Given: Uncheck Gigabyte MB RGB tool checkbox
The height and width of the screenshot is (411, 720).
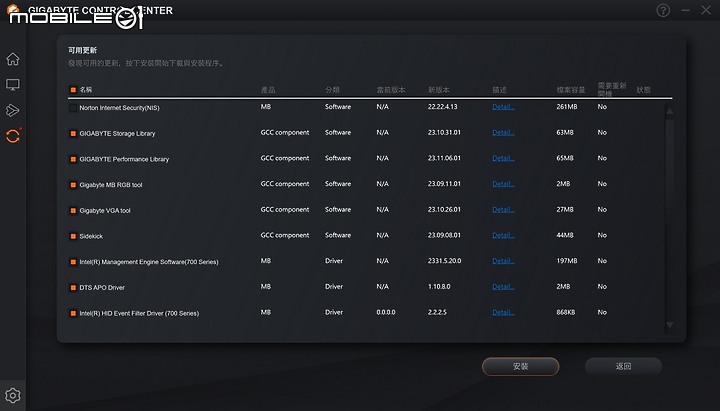Looking at the screenshot, I should tap(73, 185).
